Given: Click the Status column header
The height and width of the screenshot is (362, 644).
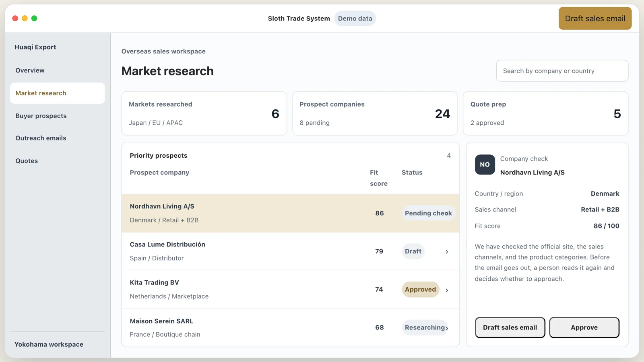Looking at the screenshot, I should (x=412, y=173).
